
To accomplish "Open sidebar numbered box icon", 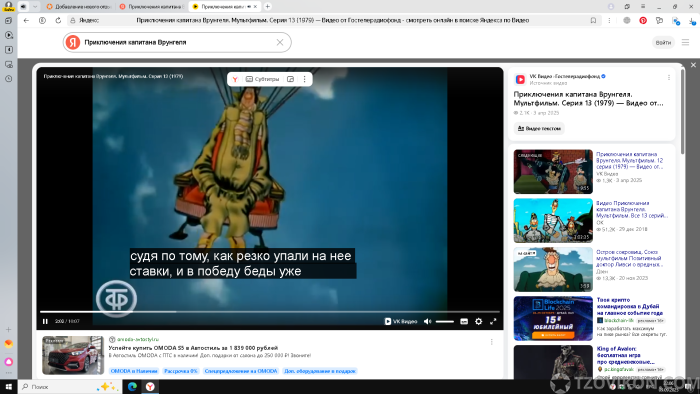I will (x=8, y=50).
